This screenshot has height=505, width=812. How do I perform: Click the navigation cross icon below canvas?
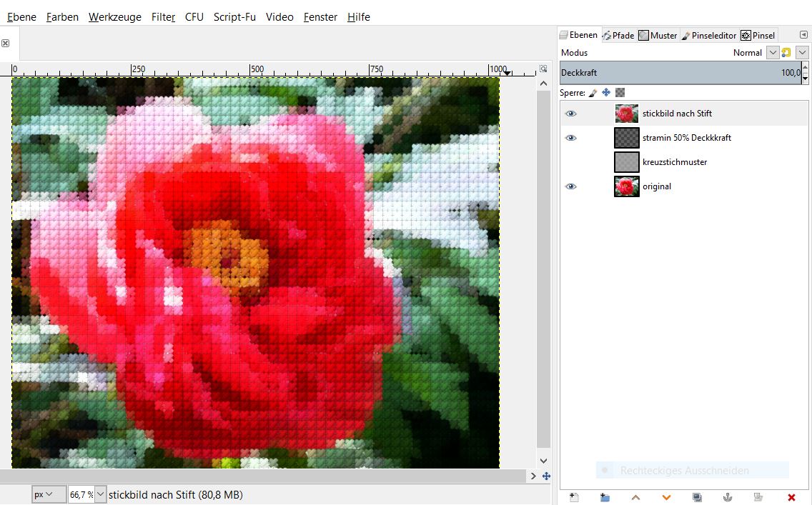[x=547, y=476]
